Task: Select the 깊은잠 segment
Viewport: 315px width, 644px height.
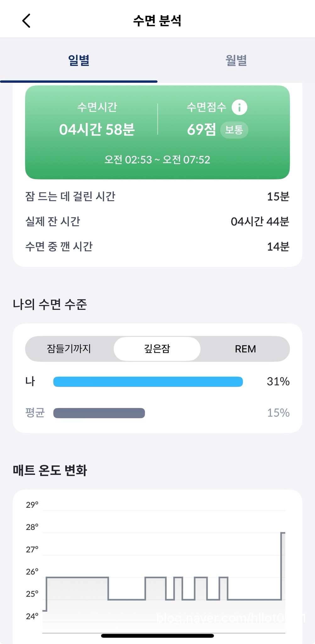Action: point(157,349)
